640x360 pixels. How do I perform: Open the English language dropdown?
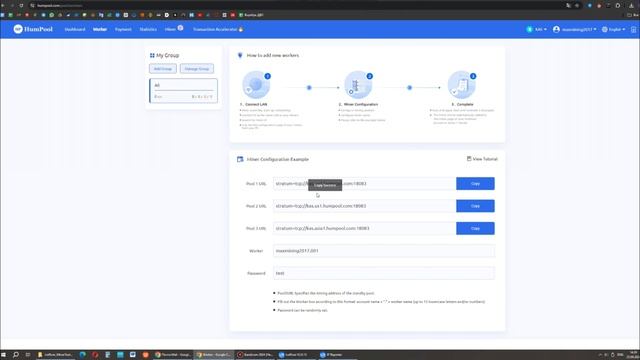point(613,29)
